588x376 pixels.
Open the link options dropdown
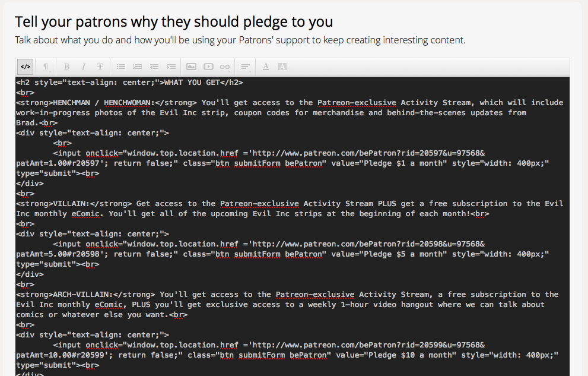[x=225, y=67]
